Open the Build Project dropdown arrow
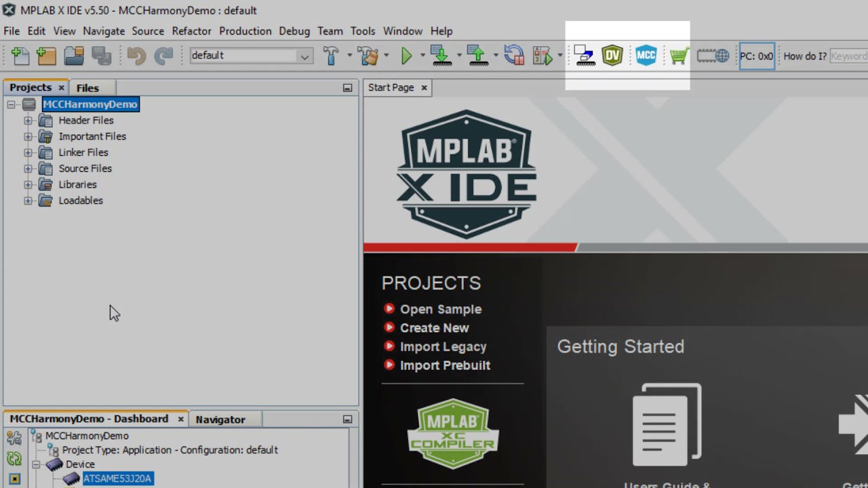Viewport: 868px width, 488px height. click(x=349, y=56)
